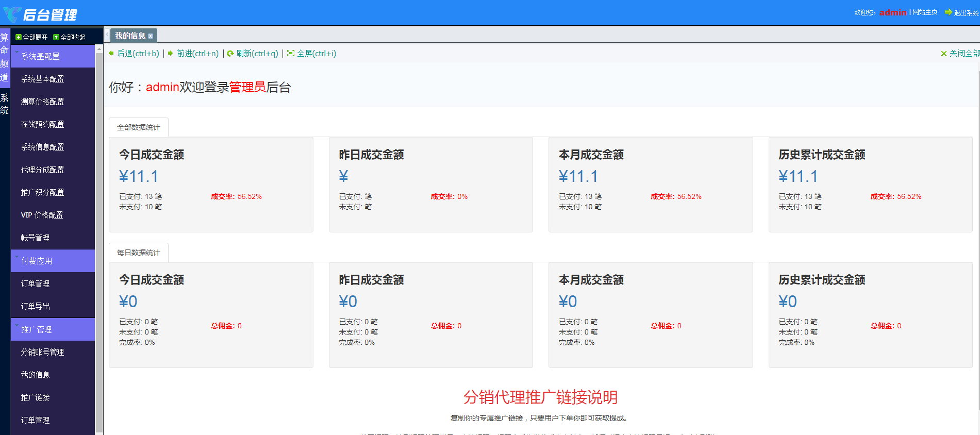Click the 全部收起 collapse-all icon
980x435 pixels.
(x=56, y=37)
